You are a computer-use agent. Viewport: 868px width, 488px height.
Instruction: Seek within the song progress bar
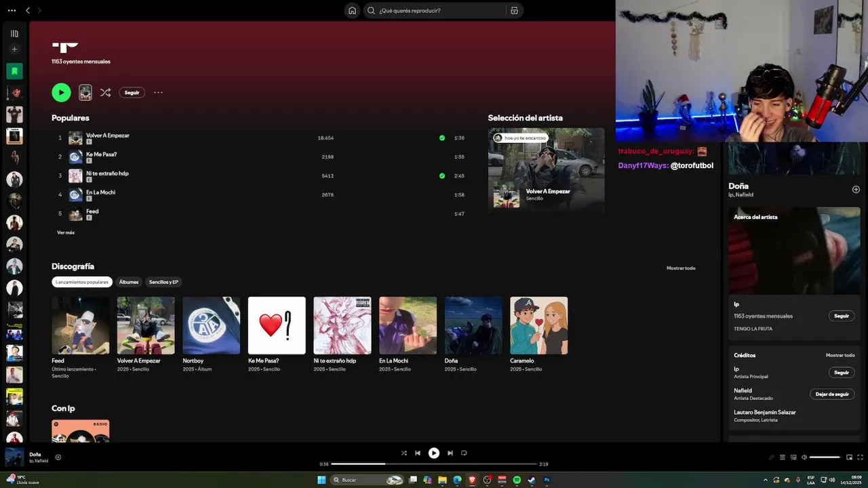coord(434,464)
